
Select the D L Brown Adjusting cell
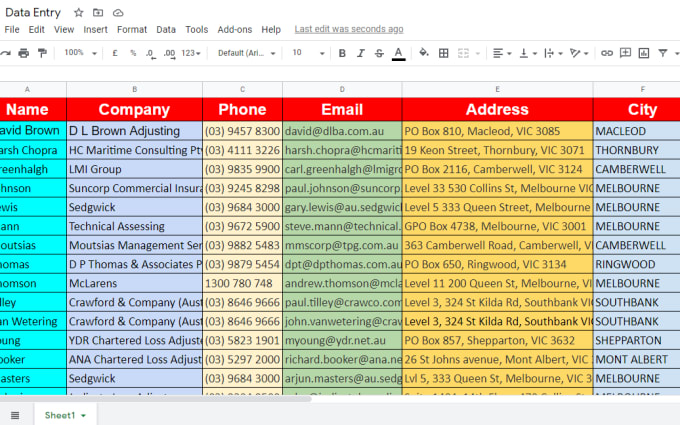[134, 131]
